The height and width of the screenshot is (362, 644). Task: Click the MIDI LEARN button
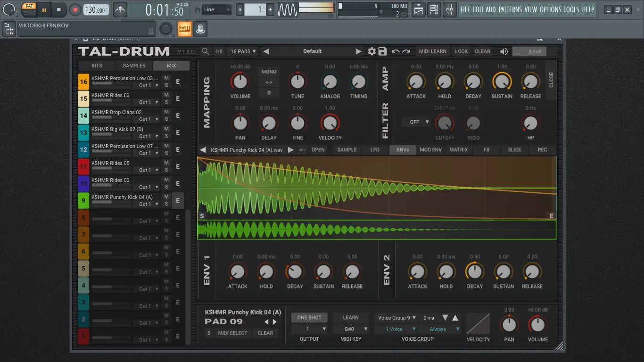[433, 51]
